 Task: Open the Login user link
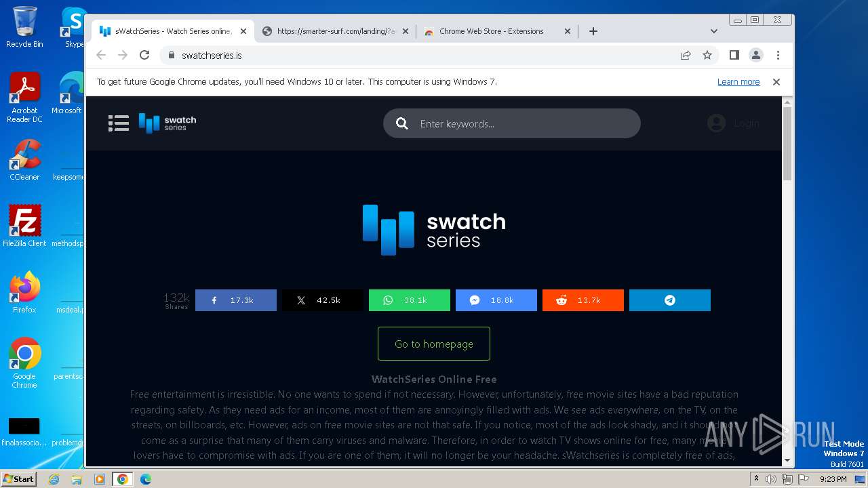pyautogui.click(x=733, y=123)
